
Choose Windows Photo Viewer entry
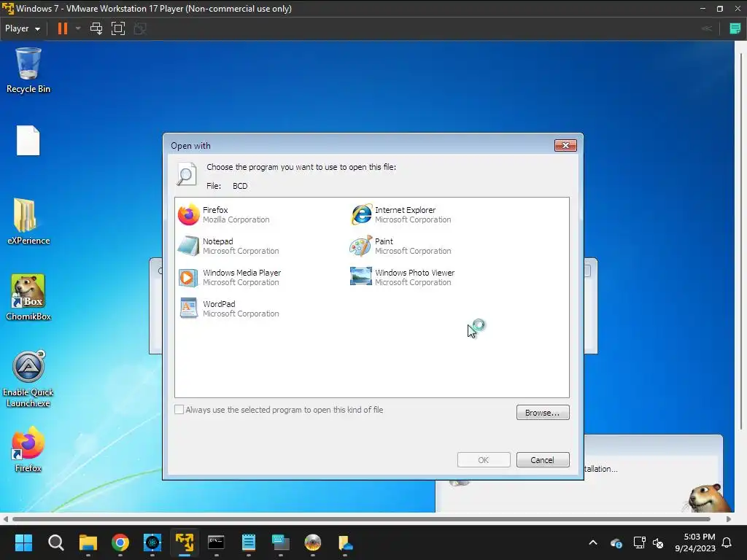[x=403, y=278]
